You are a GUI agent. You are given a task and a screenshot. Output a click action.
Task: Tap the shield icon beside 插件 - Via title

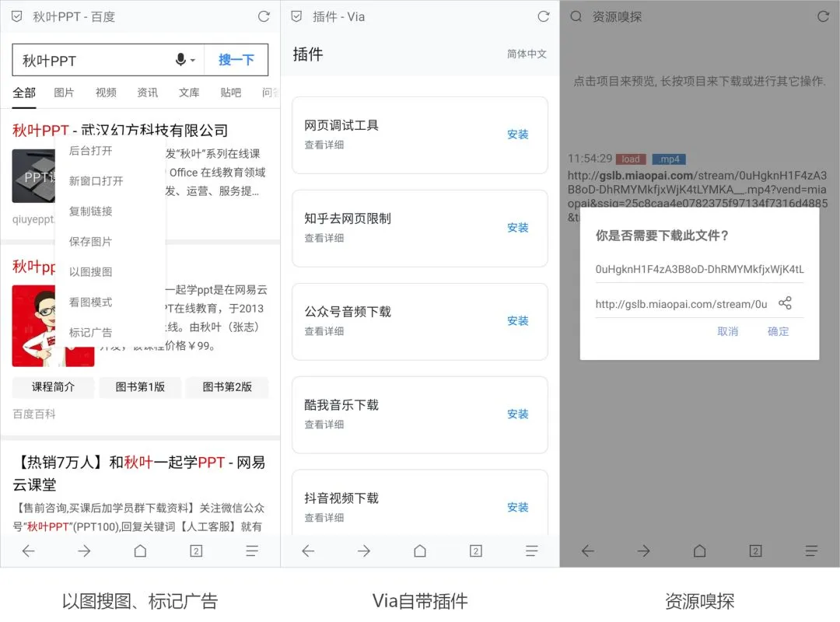pos(296,16)
